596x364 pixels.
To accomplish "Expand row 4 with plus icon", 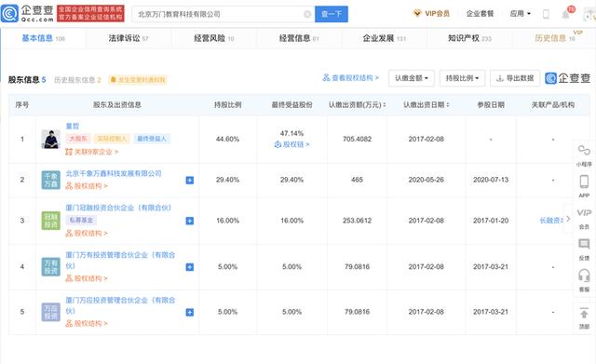I will pyautogui.click(x=190, y=267).
